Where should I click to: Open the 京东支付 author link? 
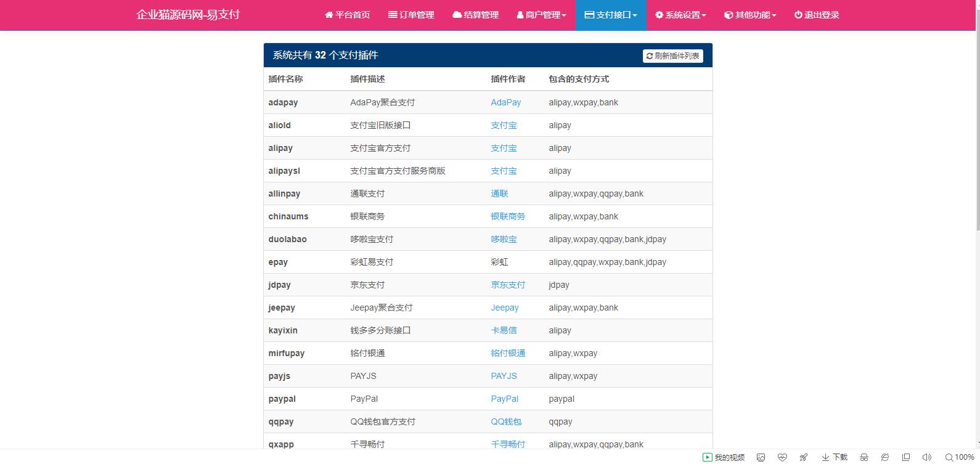tap(508, 285)
